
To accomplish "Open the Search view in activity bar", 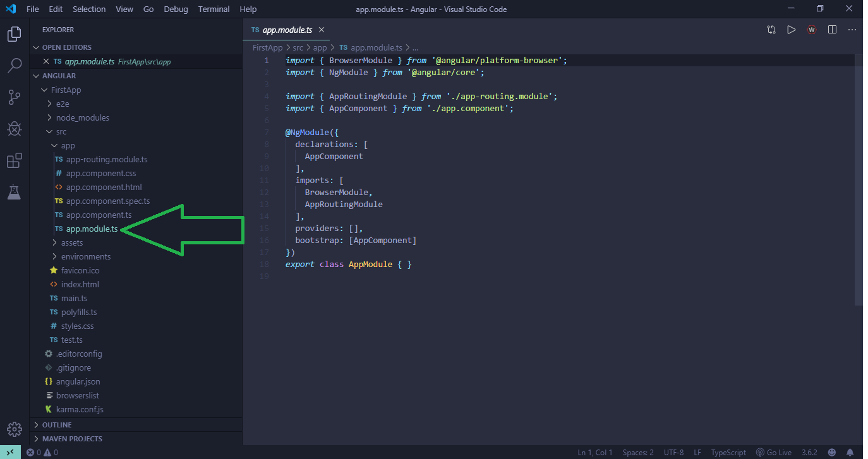I will (x=14, y=65).
